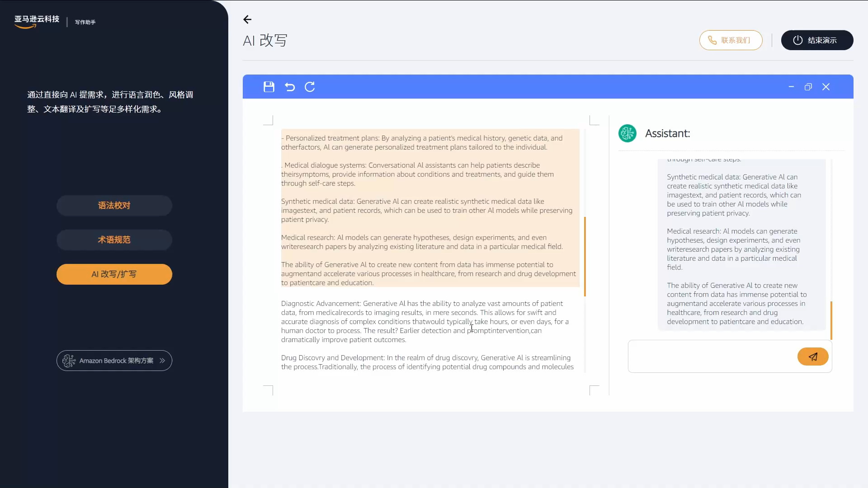Viewport: 868px width, 488px height.
Task: Select the AI 改写/扩写 option
Action: 114,274
